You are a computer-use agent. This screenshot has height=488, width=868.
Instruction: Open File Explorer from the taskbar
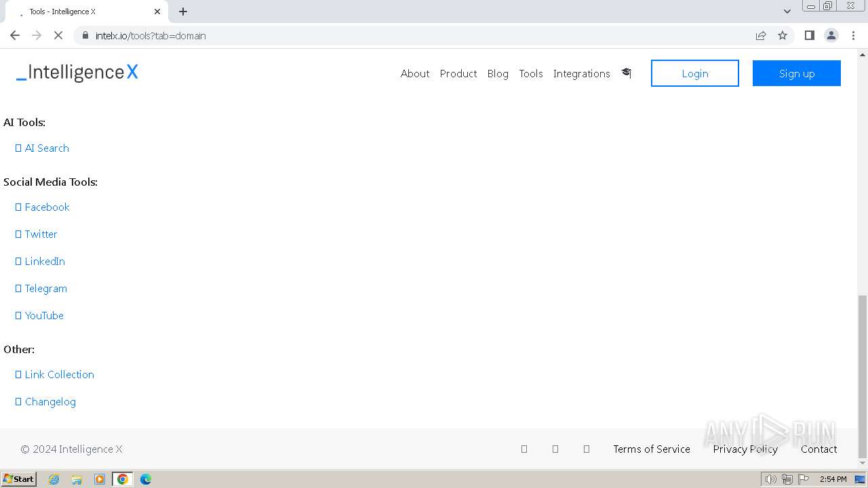click(77, 479)
